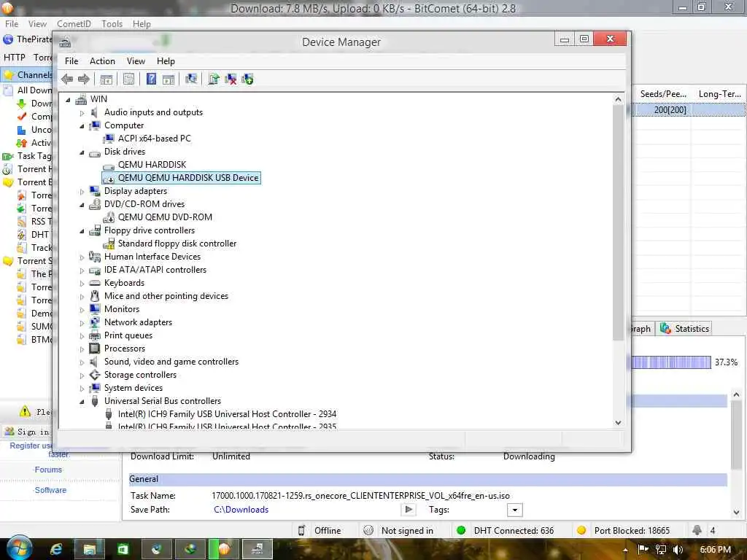
Task: Select QEMU QEMU HARDDISK USB Device row
Action: point(182,178)
